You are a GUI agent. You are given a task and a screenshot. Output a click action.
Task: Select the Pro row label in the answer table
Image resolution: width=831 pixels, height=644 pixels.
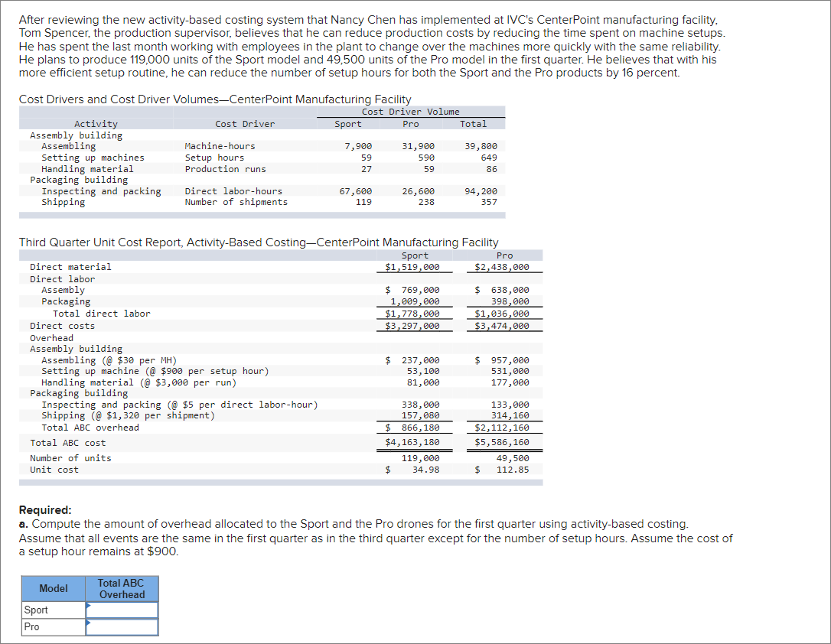pos(31,626)
